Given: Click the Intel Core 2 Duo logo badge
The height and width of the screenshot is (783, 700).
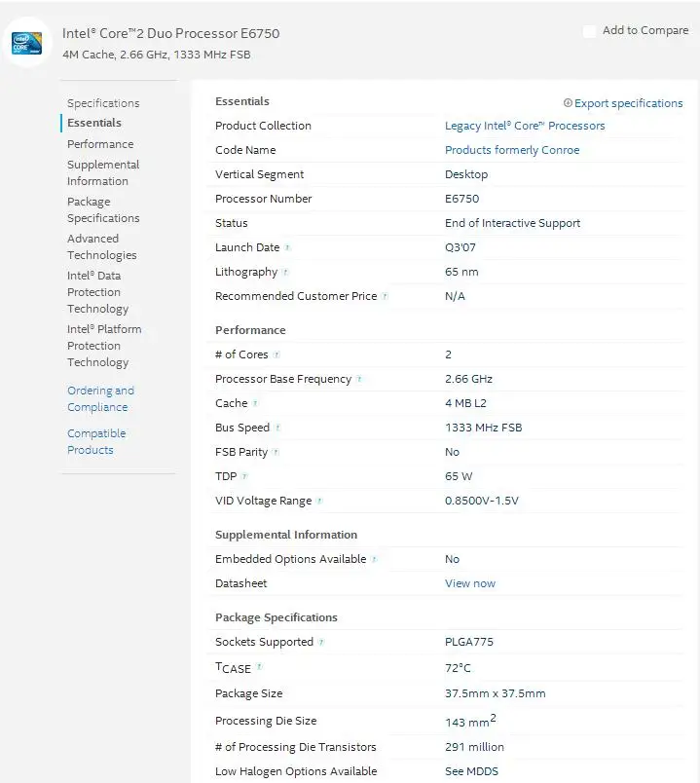Looking at the screenshot, I should point(27,43).
